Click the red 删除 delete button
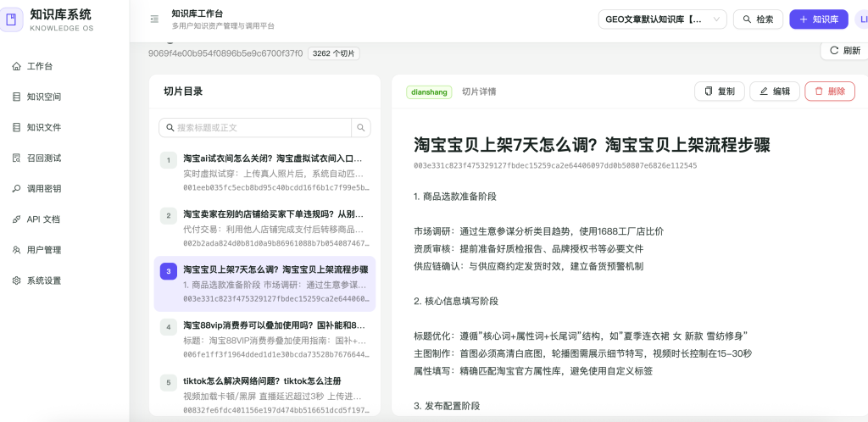This screenshot has width=868, height=422. (x=830, y=92)
